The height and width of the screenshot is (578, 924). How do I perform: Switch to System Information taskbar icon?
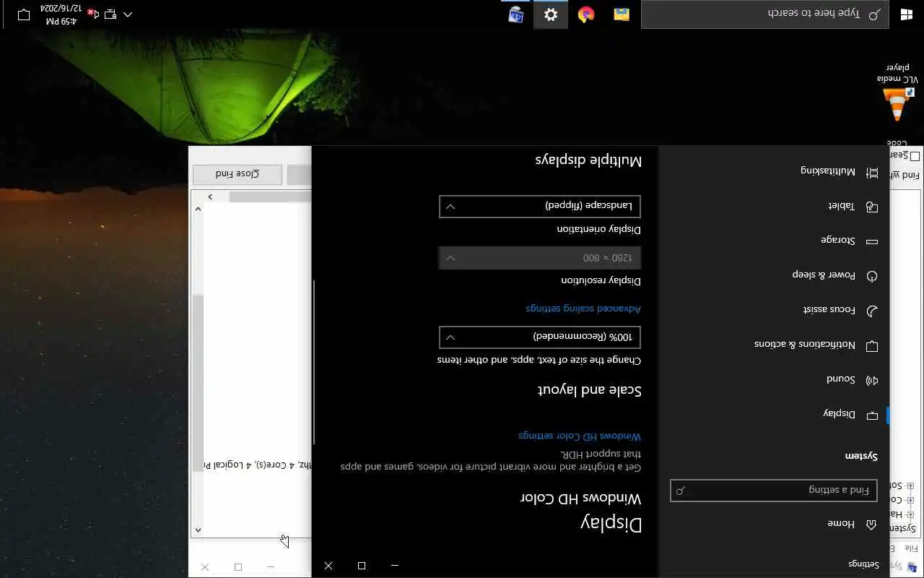515,14
